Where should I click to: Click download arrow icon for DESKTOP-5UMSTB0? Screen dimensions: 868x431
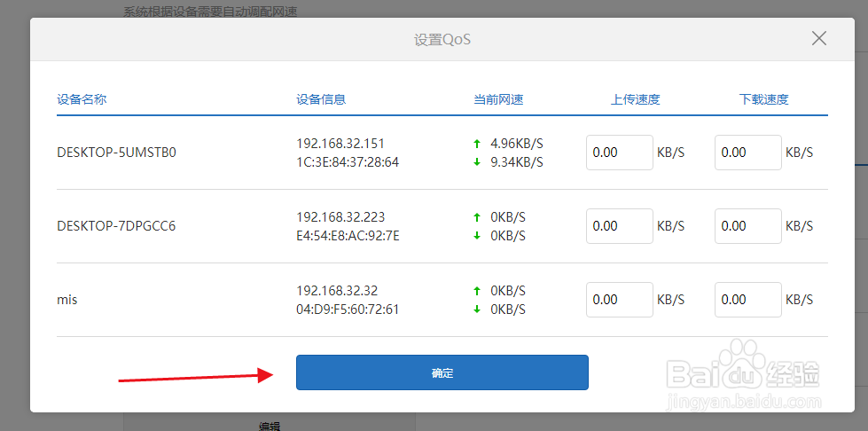(x=477, y=162)
